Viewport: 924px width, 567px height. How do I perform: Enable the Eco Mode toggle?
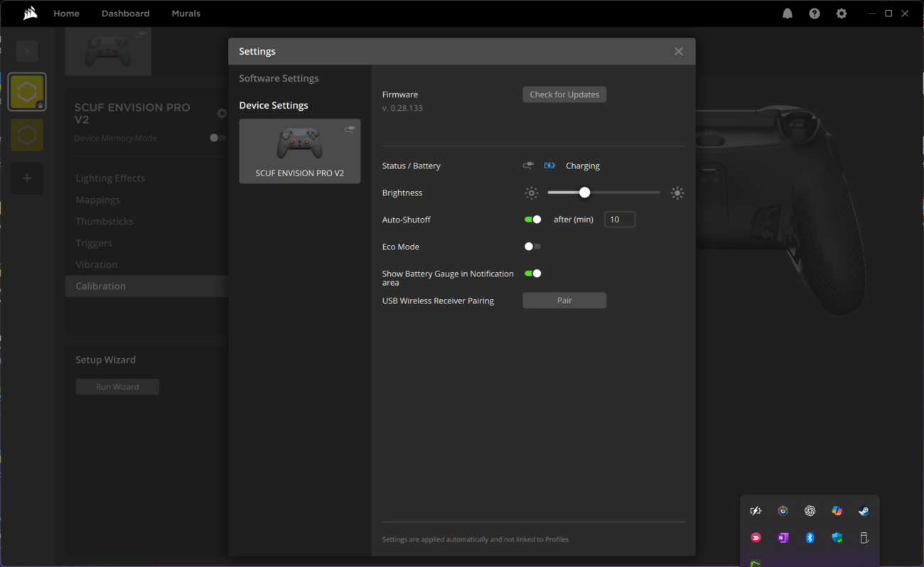pyautogui.click(x=533, y=247)
